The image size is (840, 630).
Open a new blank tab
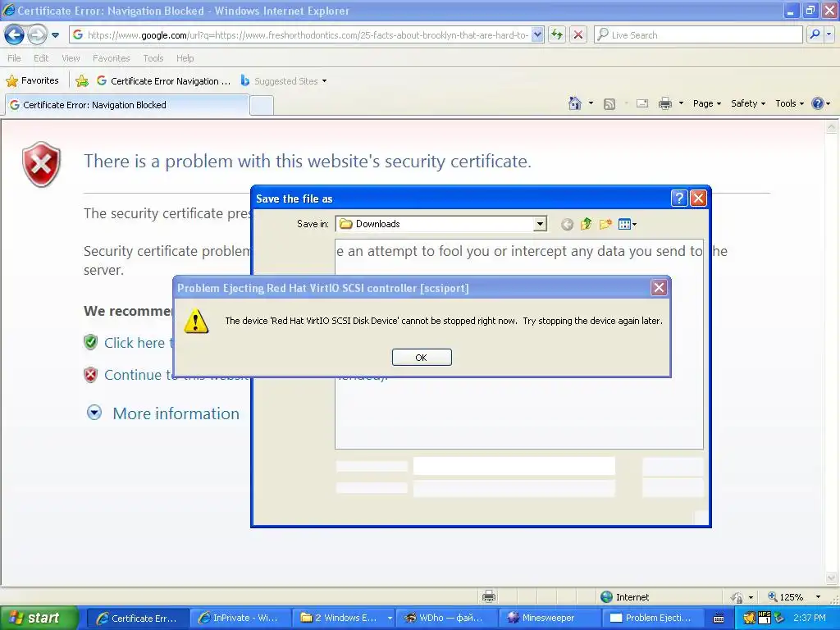262,105
